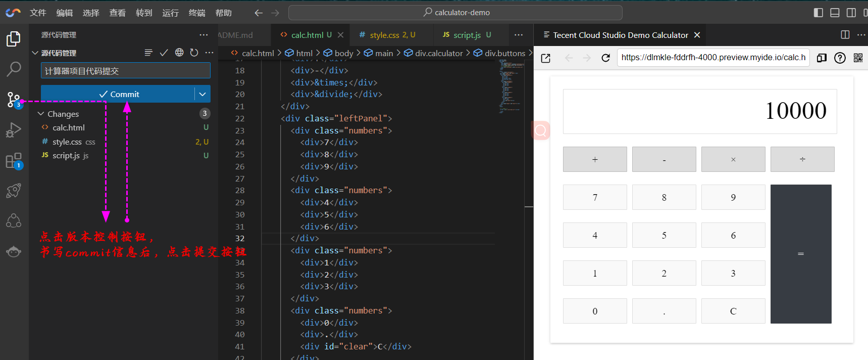Expand the body breadcrumb
This screenshot has width=868, height=360.
click(338, 53)
